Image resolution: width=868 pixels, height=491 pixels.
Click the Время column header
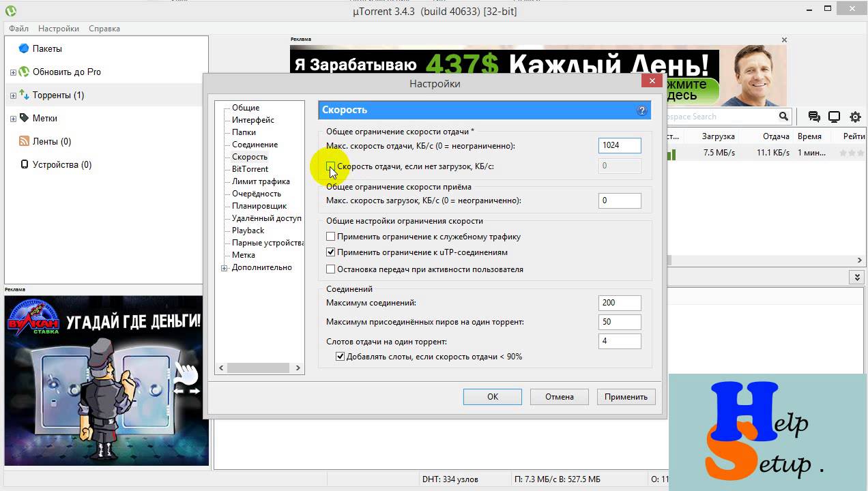[809, 136]
